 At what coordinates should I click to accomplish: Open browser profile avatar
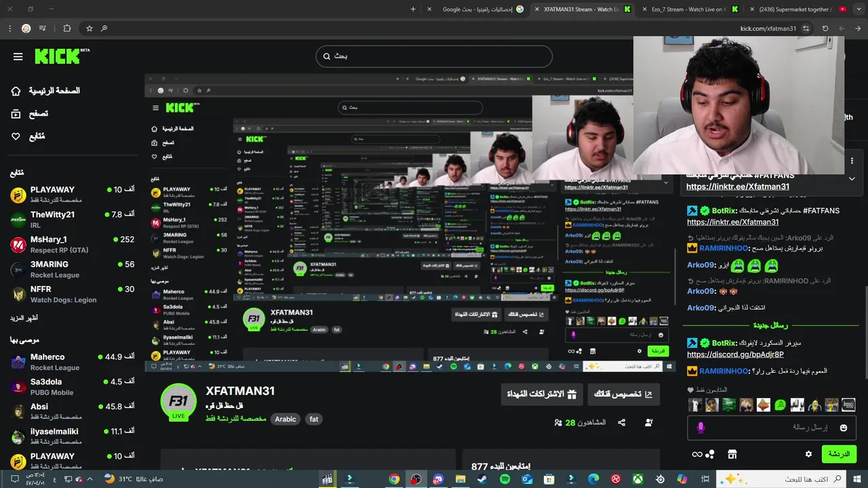(x=26, y=28)
